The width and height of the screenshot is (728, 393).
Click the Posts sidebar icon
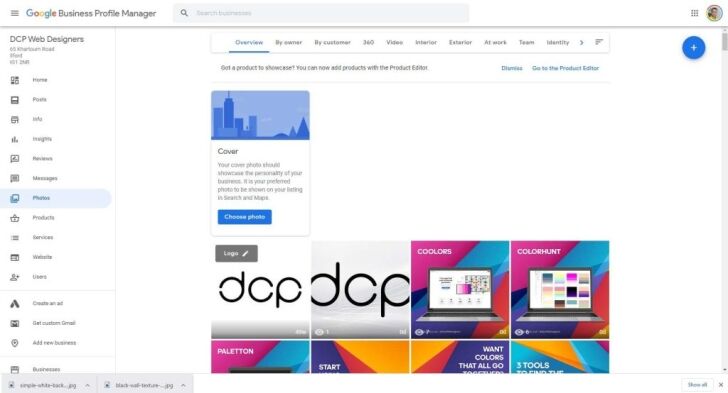(15, 100)
